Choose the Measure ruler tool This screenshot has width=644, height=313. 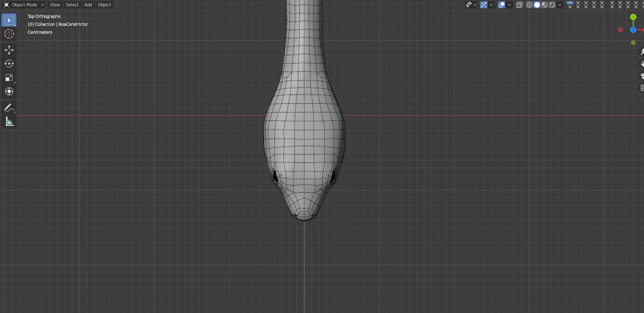click(9, 122)
